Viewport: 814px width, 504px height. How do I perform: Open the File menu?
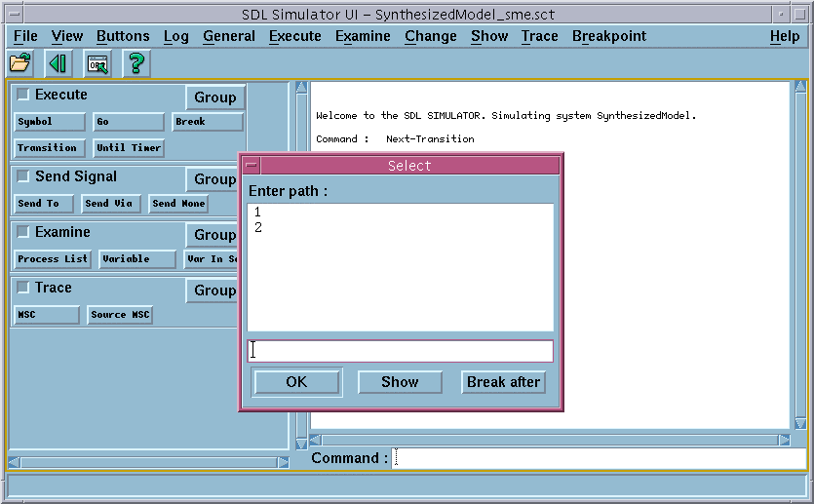pos(25,36)
